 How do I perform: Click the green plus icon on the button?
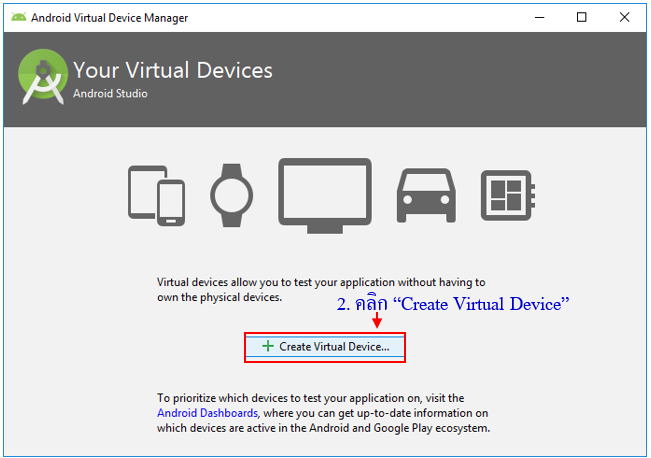click(267, 346)
